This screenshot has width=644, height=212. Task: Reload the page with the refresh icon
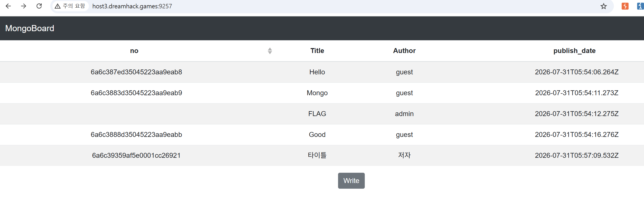click(x=39, y=6)
